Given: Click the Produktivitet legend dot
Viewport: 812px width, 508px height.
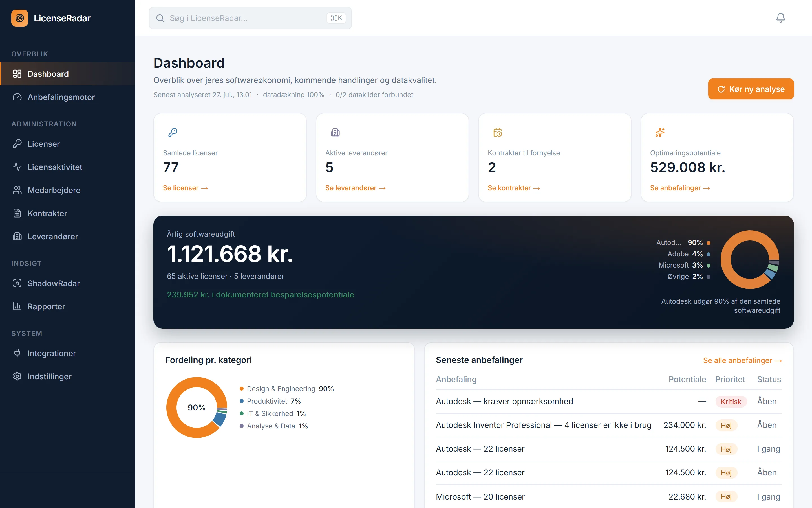Looking at the screenshot, I should (241, 401).
